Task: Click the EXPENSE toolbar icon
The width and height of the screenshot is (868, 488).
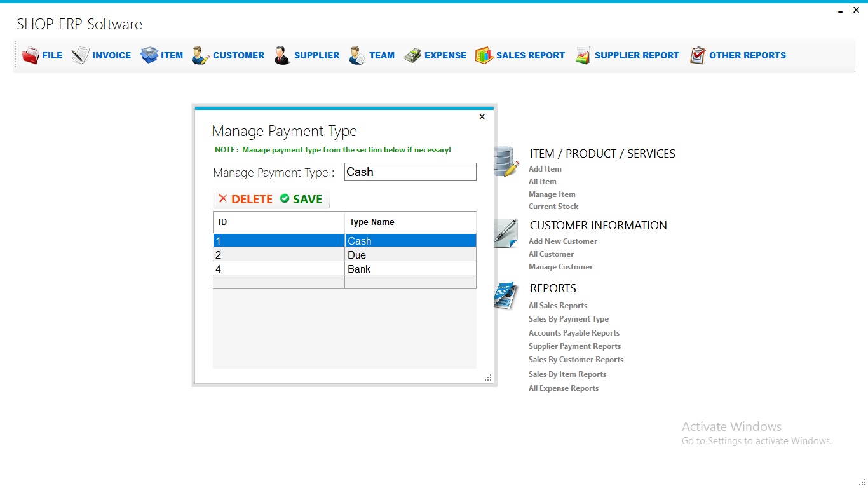Action: (416, 55)
